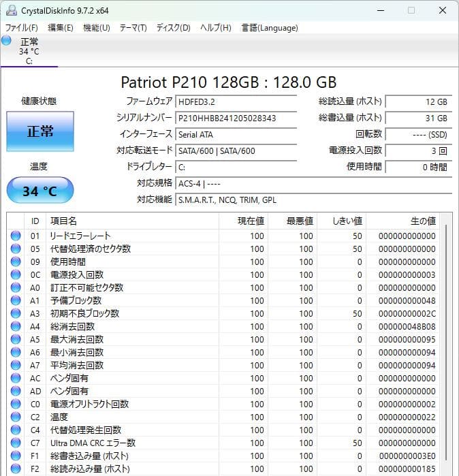459x476 pixels.
Task: Click the 34 °C temperature button
Action: point(40,191)
